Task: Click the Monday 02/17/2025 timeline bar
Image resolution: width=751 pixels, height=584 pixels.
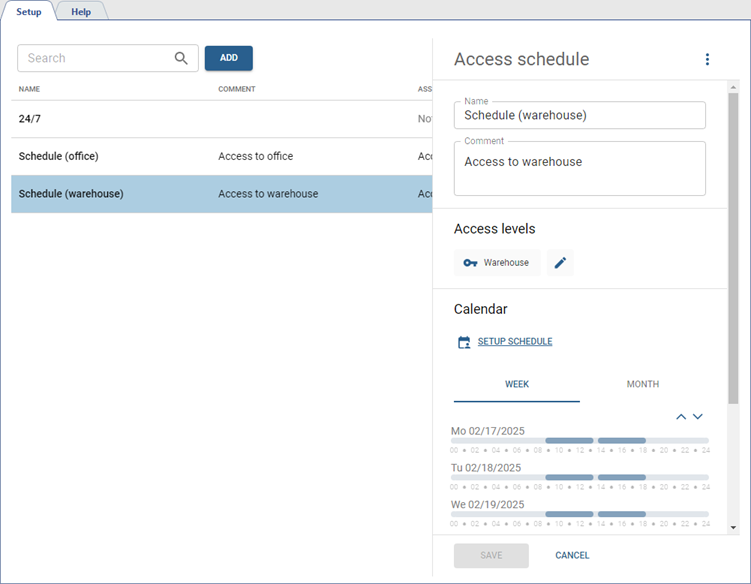Action: [580, 440]
